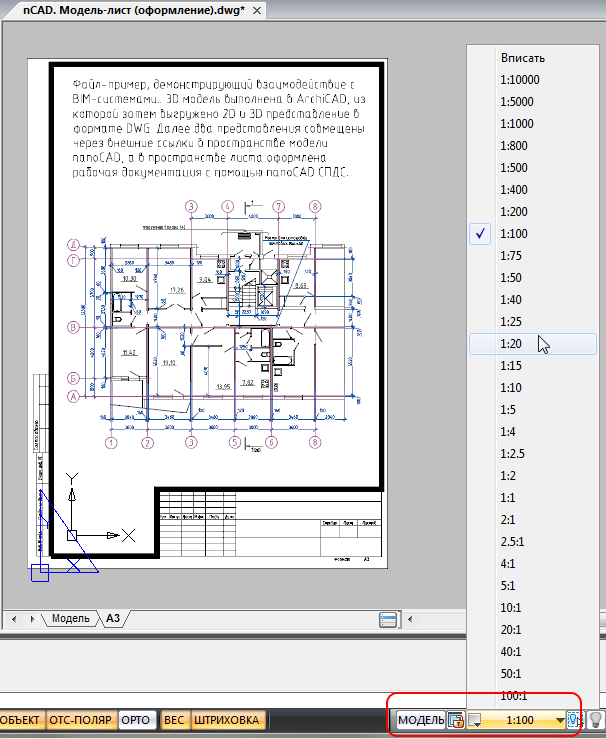Viewport: 606px width, 739px height.
Task: Select enlargement scale 2.5:1
Action: 532,542
